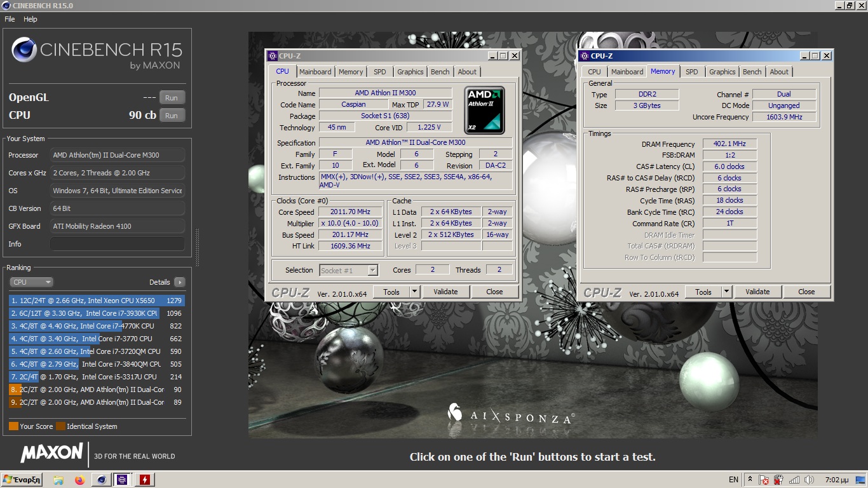The height and width of the screenshot is (488, 868).
Task: Click the red lightning bolt taskbar icon
Action: pos(144,480)
